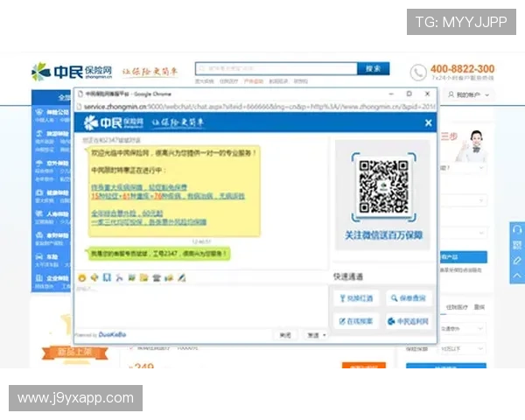Click the orange hand icon next to the pen icon
This screenshot has height=420, width=525.
[169, 277]
